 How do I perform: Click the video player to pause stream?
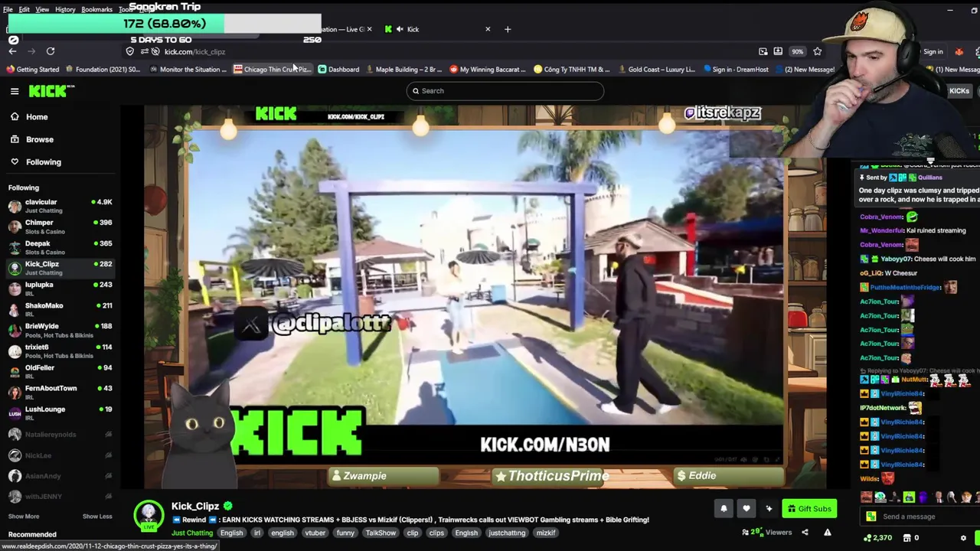click(485, 297)
